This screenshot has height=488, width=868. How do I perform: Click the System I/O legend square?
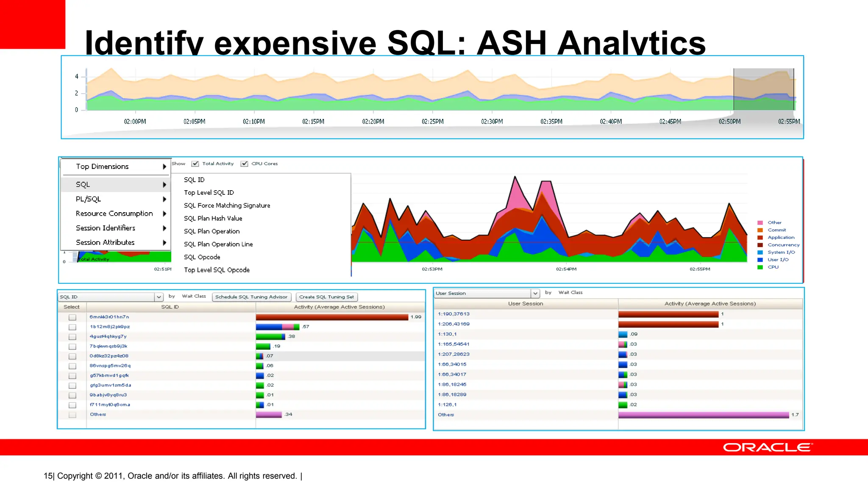(760, 252)
